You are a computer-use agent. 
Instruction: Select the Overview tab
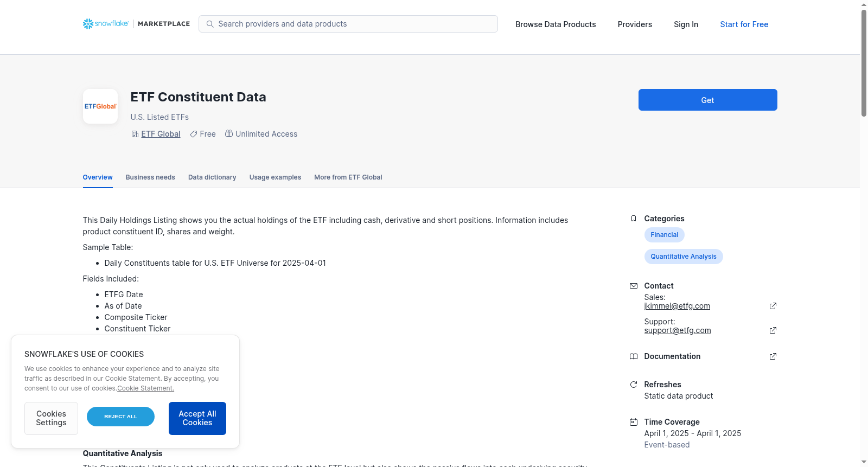(x=98, y=177)
